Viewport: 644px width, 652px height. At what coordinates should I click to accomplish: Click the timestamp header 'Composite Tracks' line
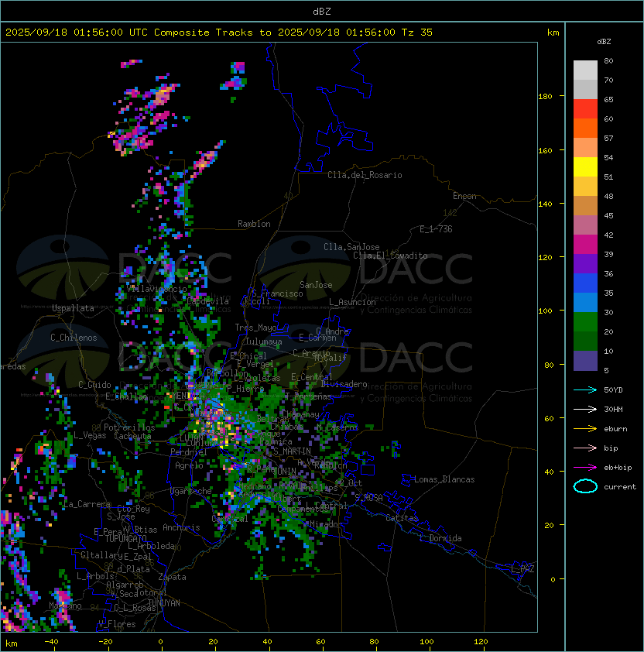219,33
